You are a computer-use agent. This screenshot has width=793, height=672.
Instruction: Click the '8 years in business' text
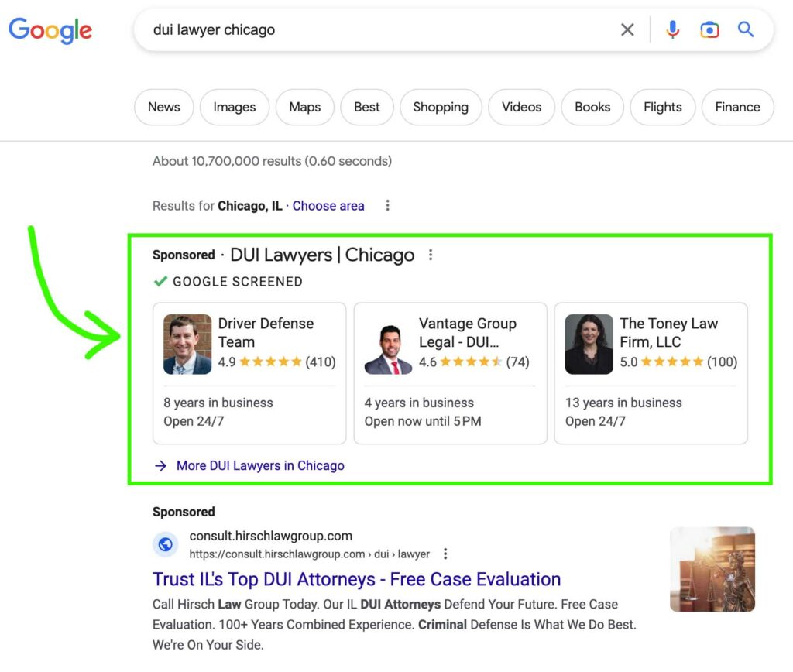coord(218,403)
